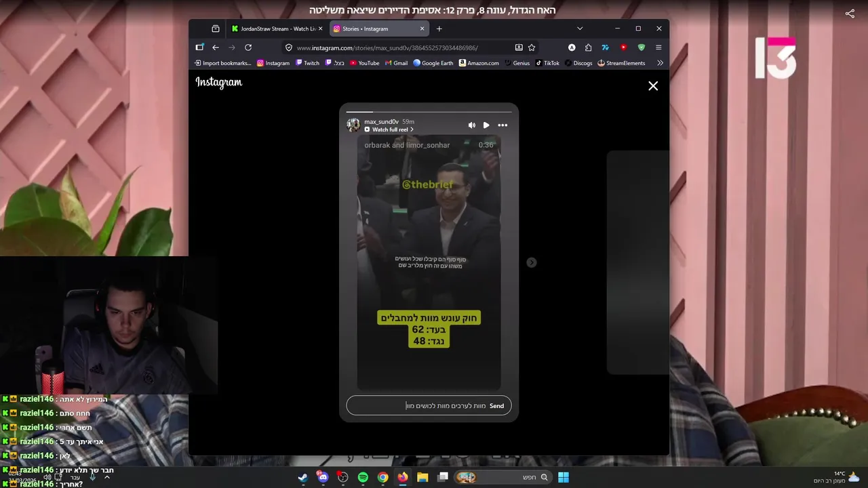This screenshot has width=868, height=488.
Task: Open the Gmail bookmark
Action: [x=397, y=63]
